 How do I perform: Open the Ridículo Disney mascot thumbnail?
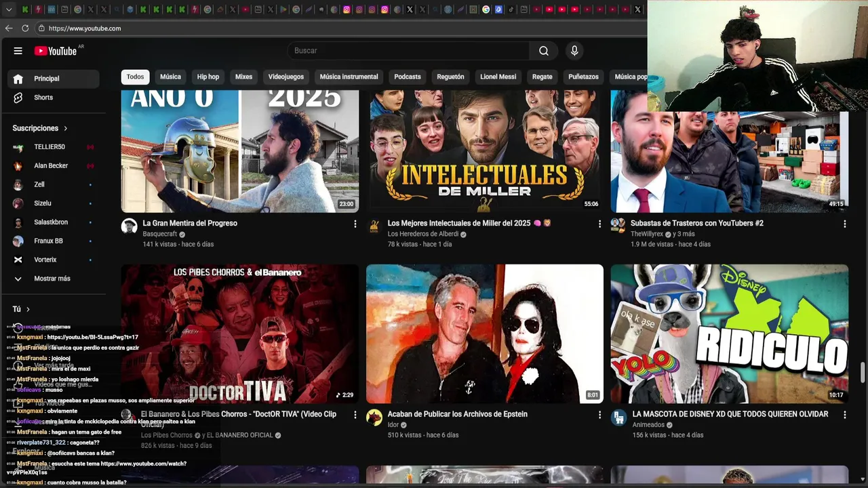coord(730,333)
